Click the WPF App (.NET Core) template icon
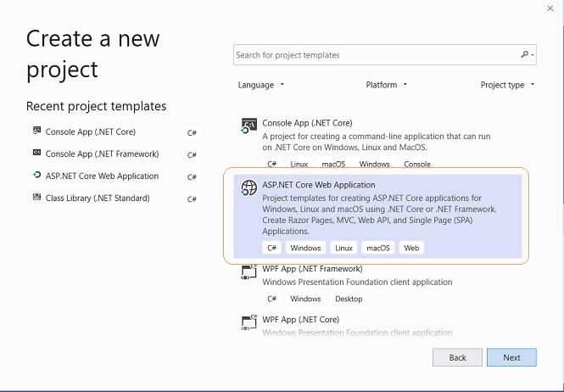This screenshot has width=564, height=392. [x=248, y=322]
